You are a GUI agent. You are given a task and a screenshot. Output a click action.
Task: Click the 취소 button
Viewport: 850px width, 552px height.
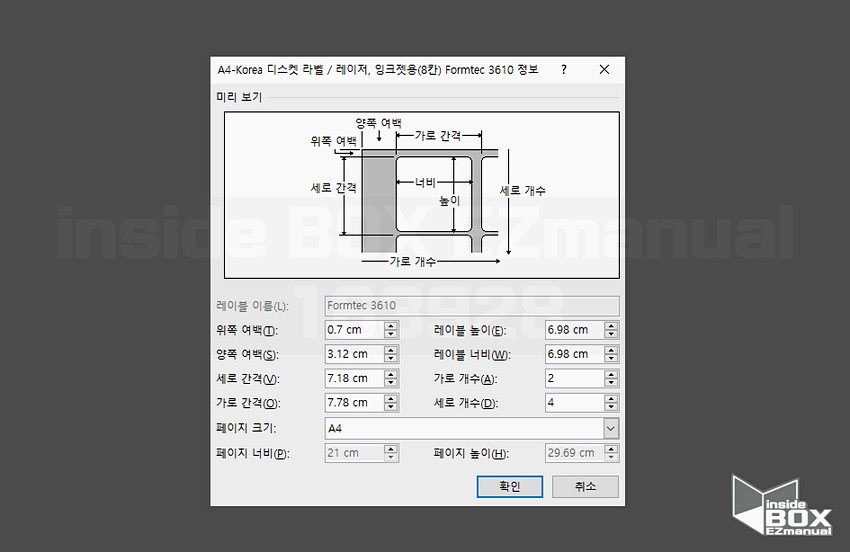tap(585, 486)
